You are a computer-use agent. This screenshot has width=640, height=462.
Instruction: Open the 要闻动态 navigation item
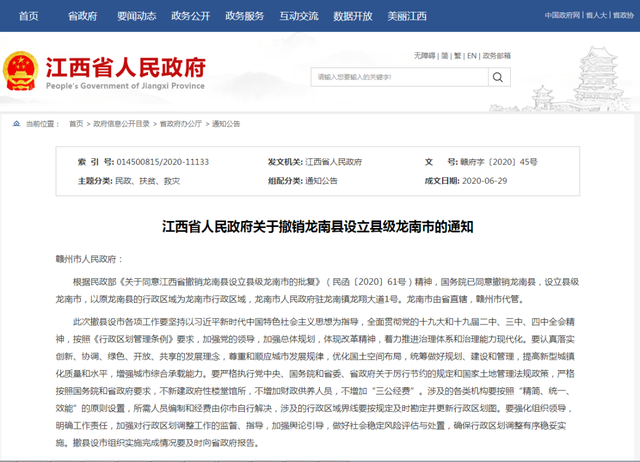tap(136, 16)
